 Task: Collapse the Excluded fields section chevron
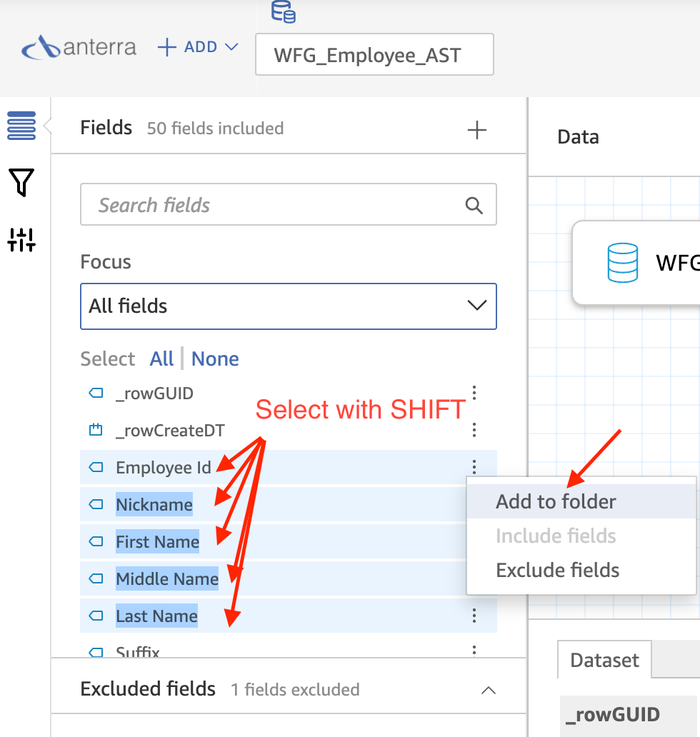[x=489, y=690]
